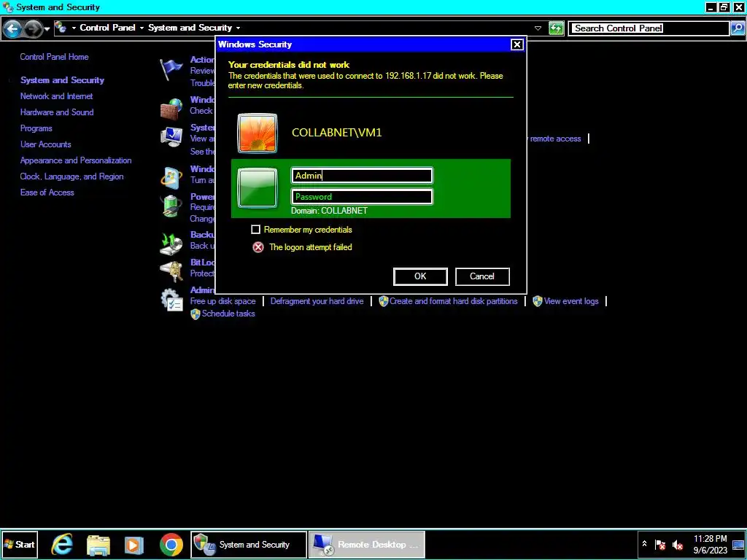
Task: Click the View event logs link
Action: [570, 301]
